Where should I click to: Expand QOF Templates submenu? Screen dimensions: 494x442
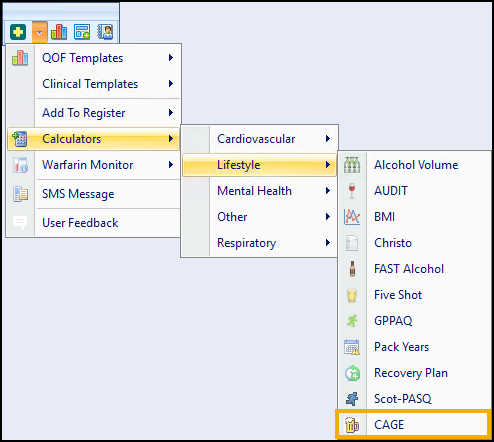(94, 58)
